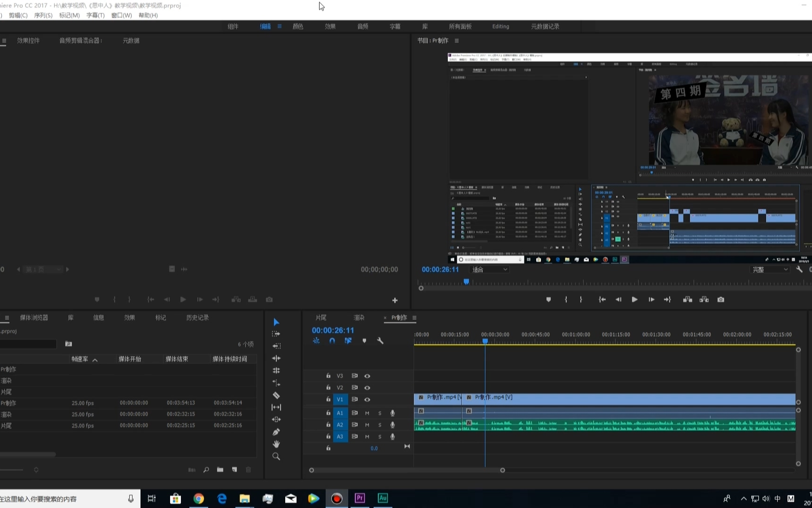This screenshot has width=812, height=508.
Task: Add marker in timeline header
Action: click(364, 341)
